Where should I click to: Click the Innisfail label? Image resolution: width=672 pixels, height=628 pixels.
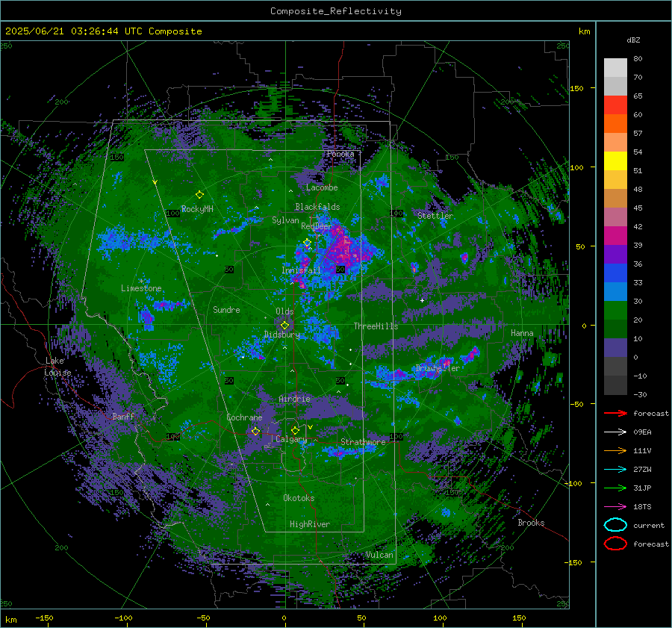pyautogui.click(x=301, y=270)
